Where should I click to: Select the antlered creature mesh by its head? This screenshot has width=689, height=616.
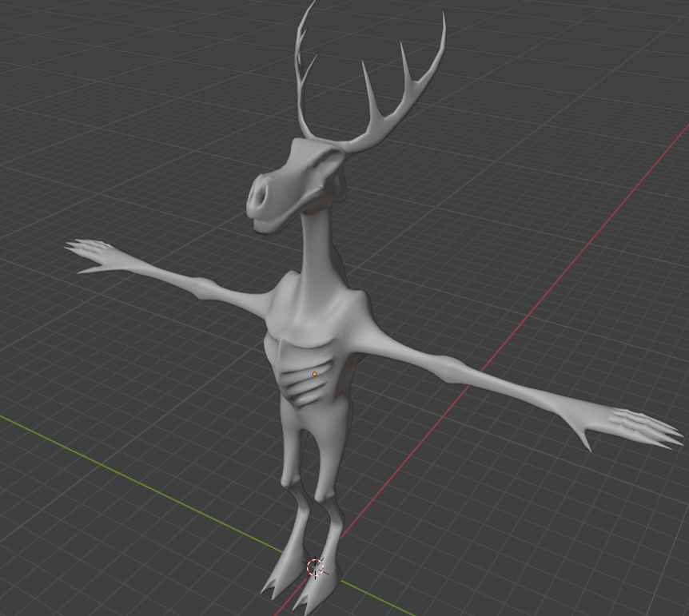click(x=295, y=185)
